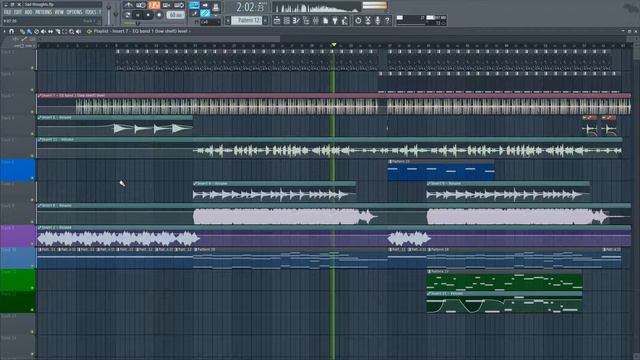Image resolution: width=640 pixels, height=360 pixels.
Task: Toggle the snap magnet in Playlist toolbar
Action: coord(11,31)
